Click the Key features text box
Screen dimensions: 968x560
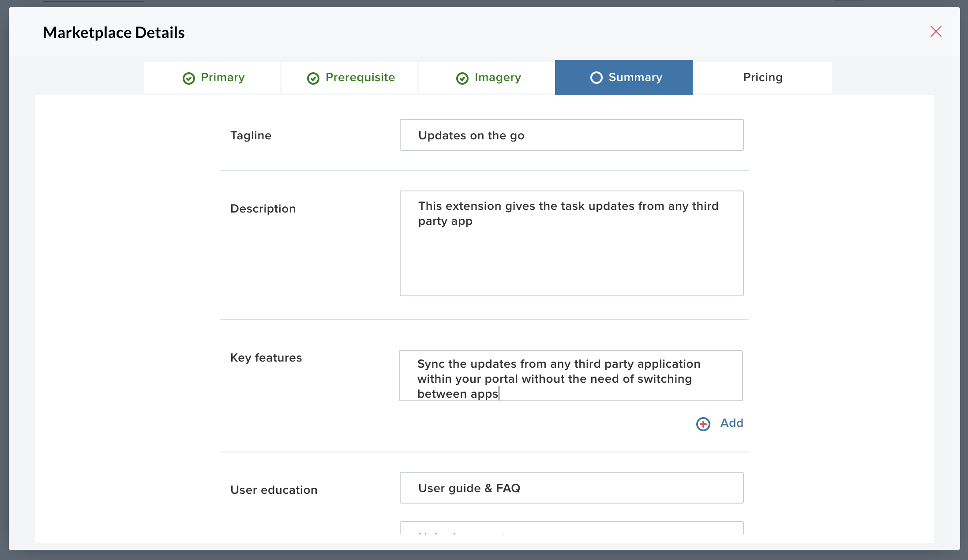pos(570,376)
